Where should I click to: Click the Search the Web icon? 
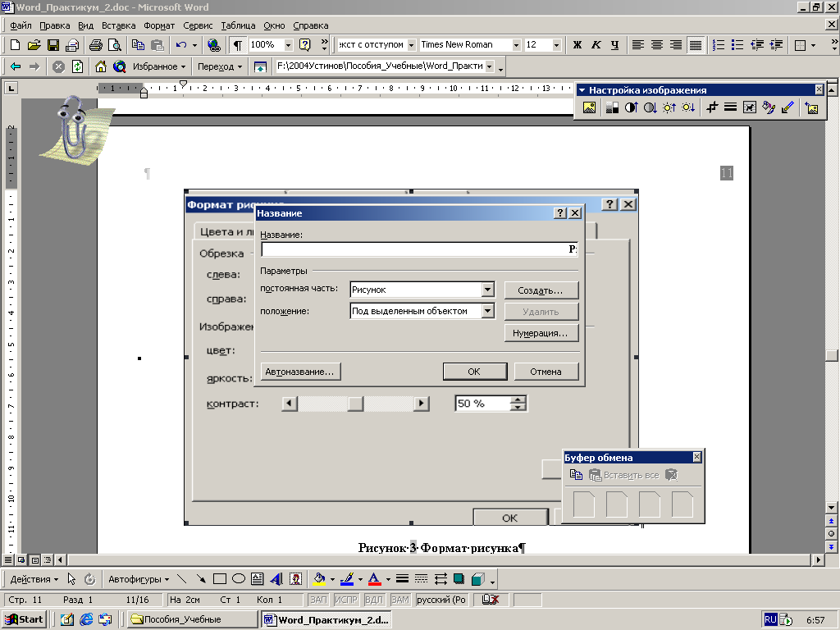click(119, 66)
